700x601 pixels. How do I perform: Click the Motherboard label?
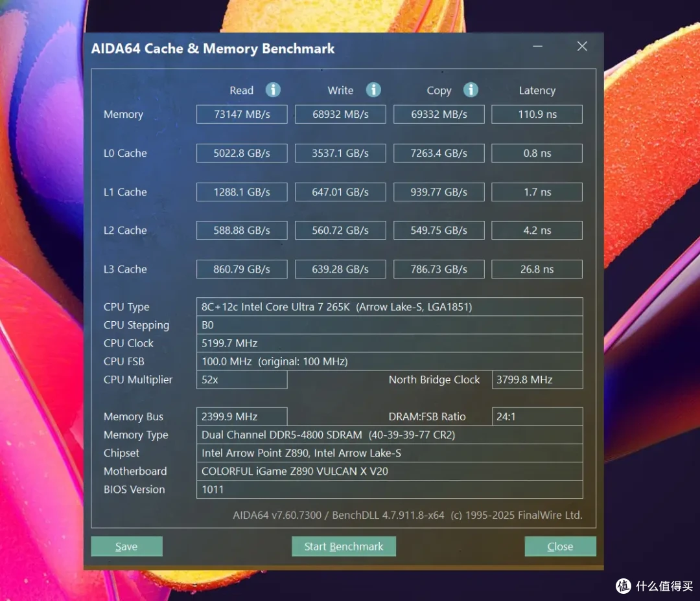point(135,471)
